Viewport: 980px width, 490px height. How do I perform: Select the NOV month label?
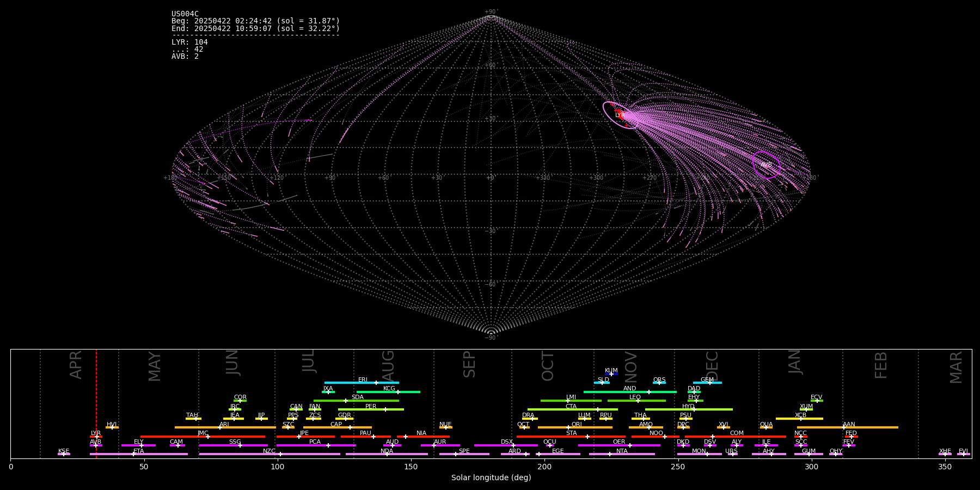coord(630,367)
